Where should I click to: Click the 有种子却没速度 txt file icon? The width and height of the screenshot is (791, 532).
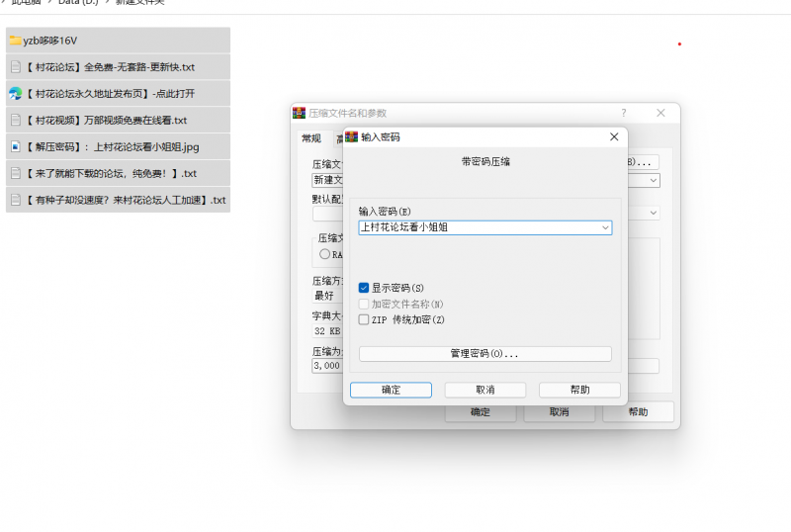pos(15,200)
